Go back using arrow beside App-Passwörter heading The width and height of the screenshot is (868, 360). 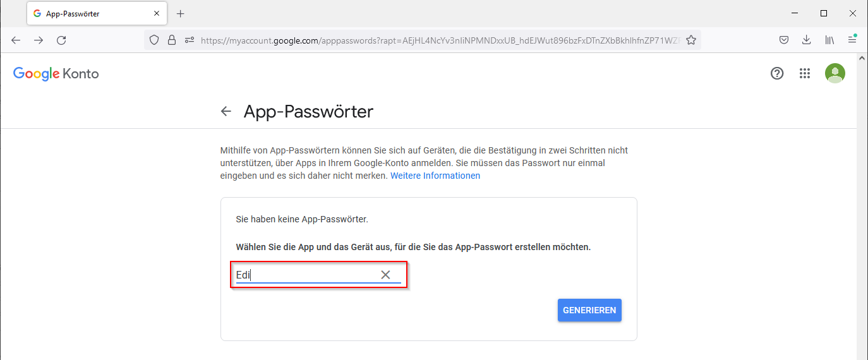[x=226, y=112]
